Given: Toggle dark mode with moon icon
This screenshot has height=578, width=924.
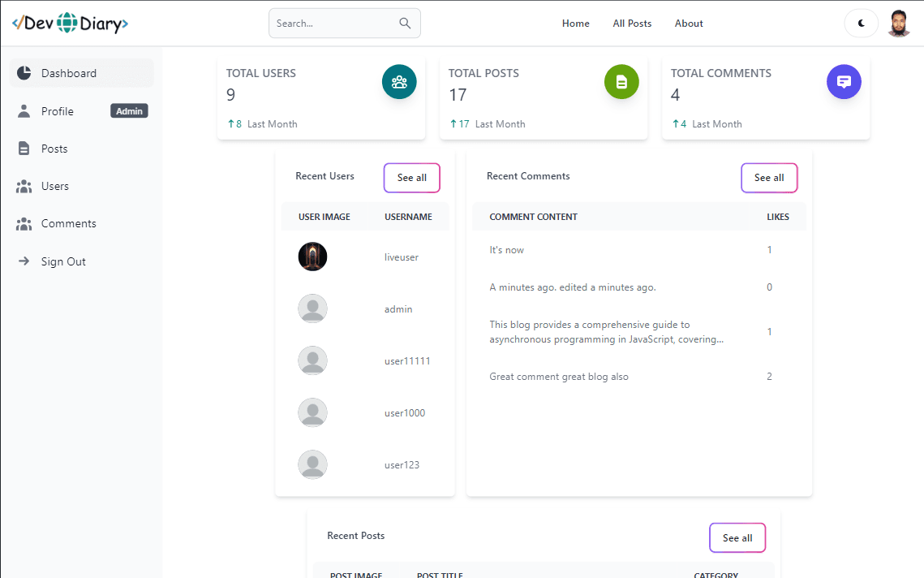Looking at the screenshot, I should click(x=862, y=24).
